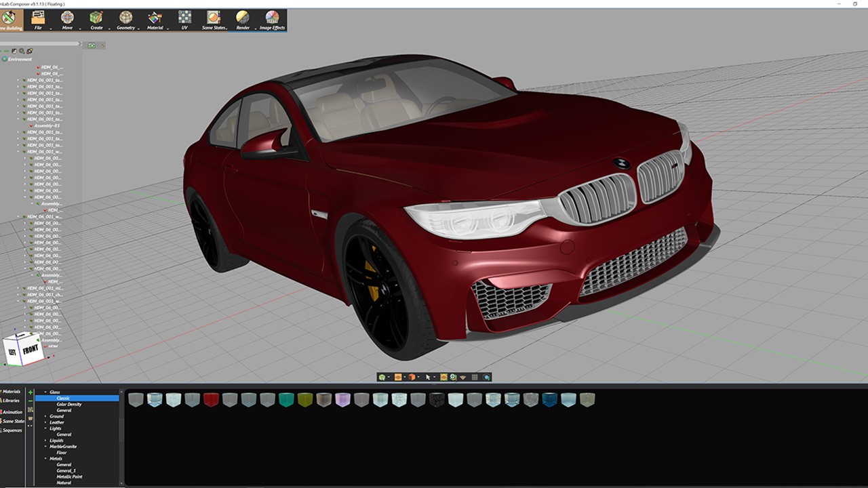Open the Geometry tools
Screen dimensions: 868x488
click(125, 18)
